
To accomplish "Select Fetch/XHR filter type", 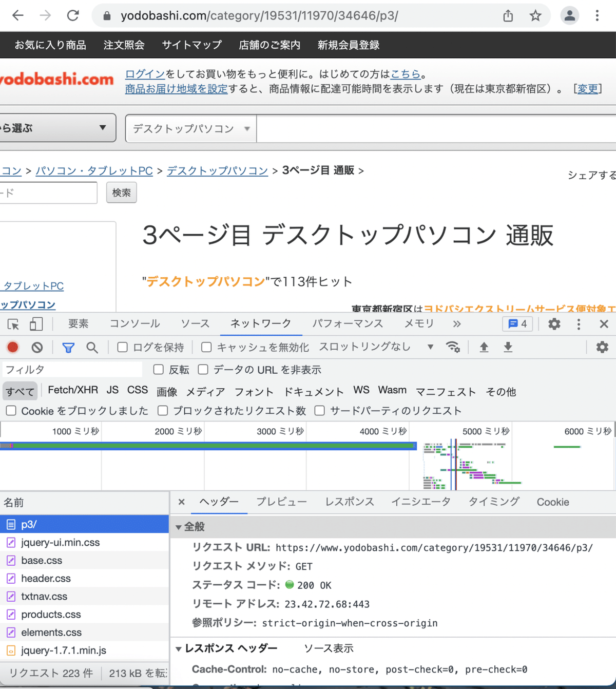I will pyautogui.click(x=73, y=390).
